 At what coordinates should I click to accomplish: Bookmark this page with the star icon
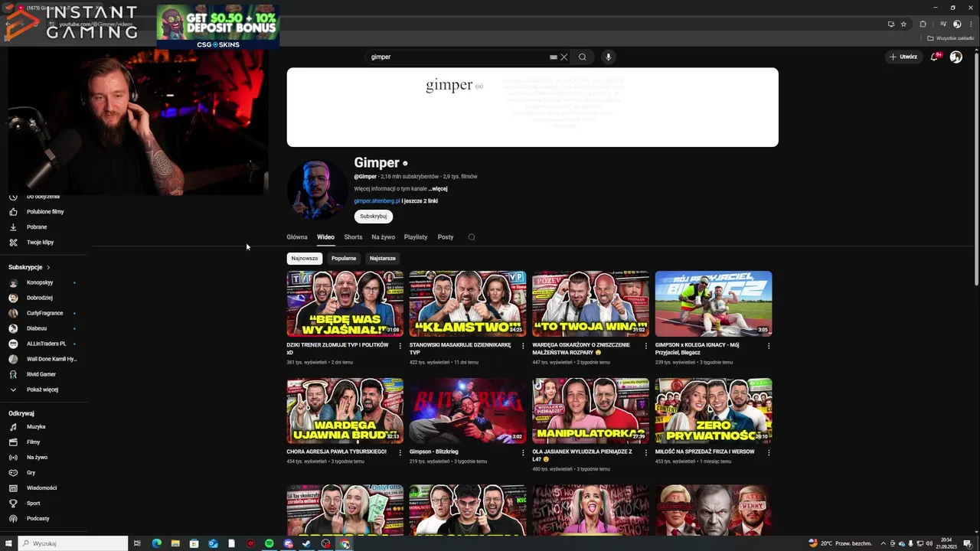pos(903,24)
